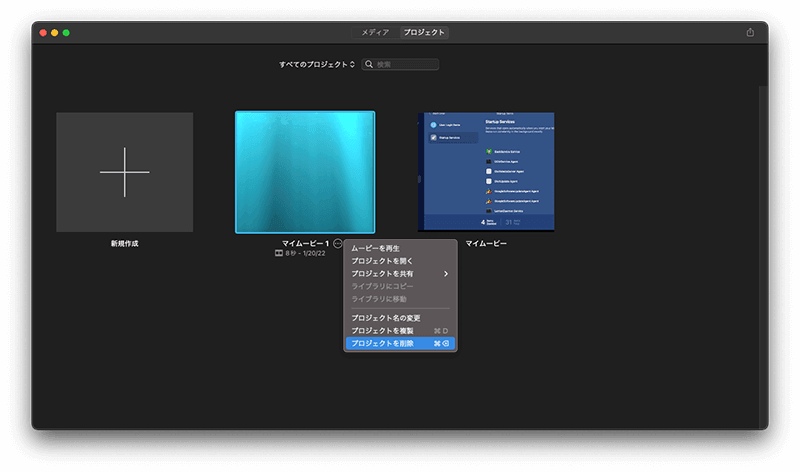Expand the プロジェクトを共有 submenu
The width and height of the screenshot is (800, 472).
tap(401, 274)
